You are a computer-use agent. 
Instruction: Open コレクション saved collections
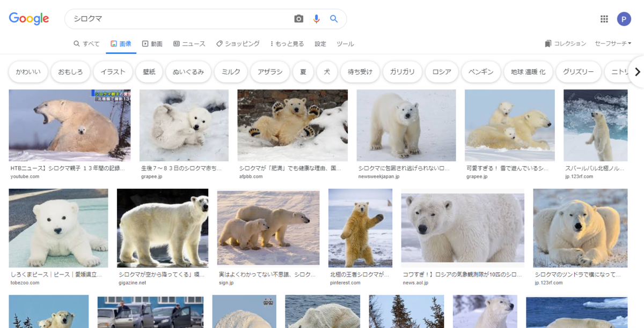point(565,43)
